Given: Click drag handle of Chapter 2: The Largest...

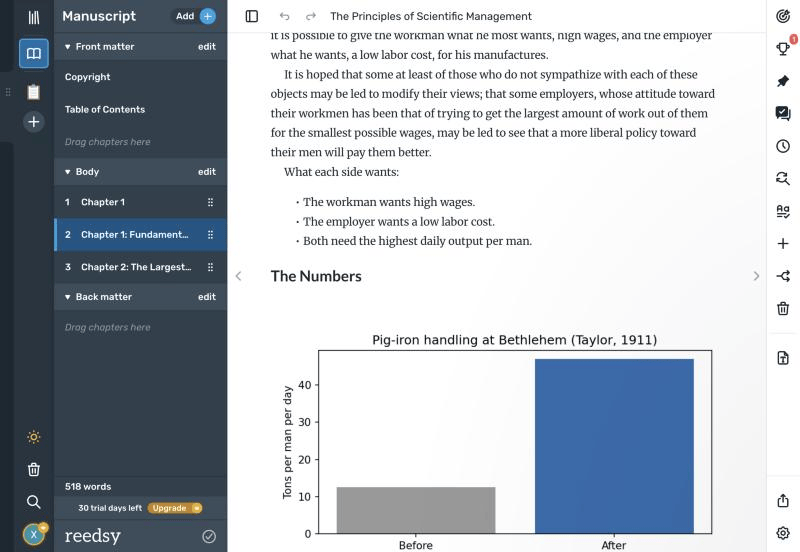Looking at the screenshot, I should (210, 267).
